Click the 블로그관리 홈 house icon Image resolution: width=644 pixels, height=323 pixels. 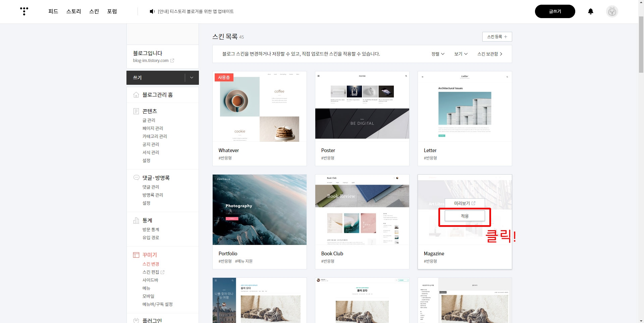136,95
